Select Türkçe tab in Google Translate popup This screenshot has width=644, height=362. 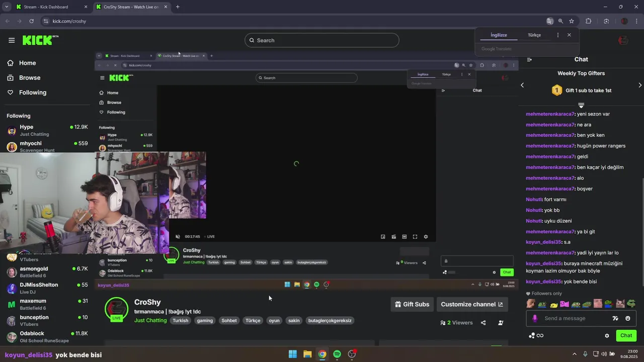point(534,35)
